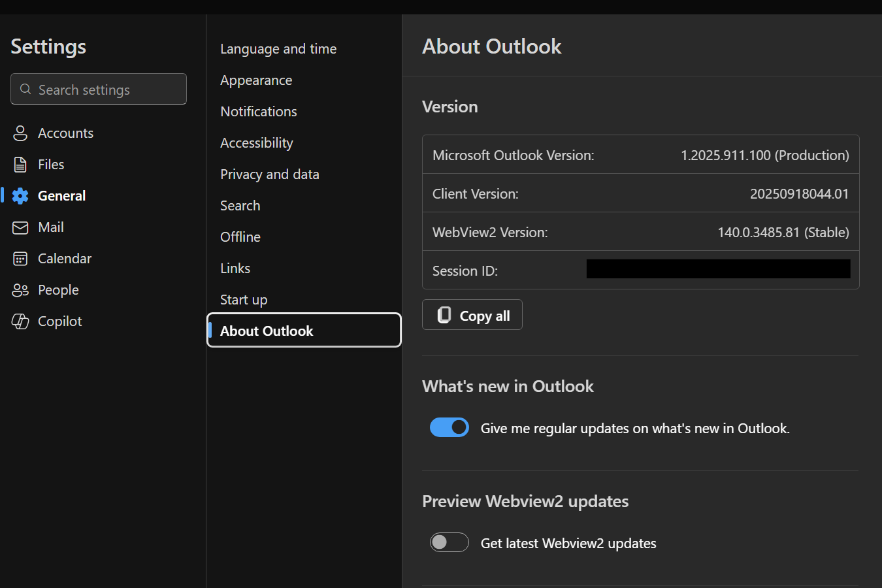Open Copilot settings category
Image resolution: width=882 pixels, height=588 pixels.
coord(60,321)
